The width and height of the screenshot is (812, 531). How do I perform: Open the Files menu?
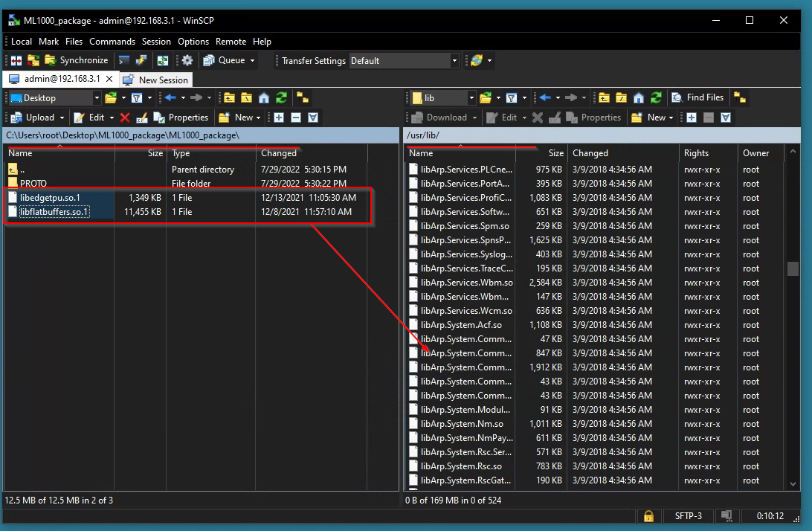click(74, 42)
